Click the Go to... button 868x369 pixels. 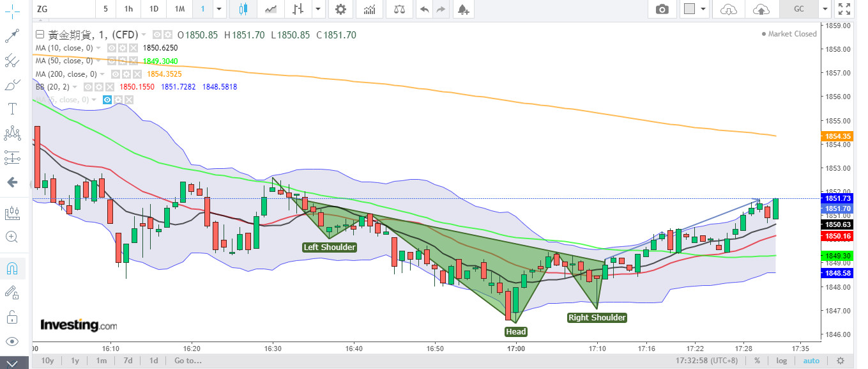(188, 361)
